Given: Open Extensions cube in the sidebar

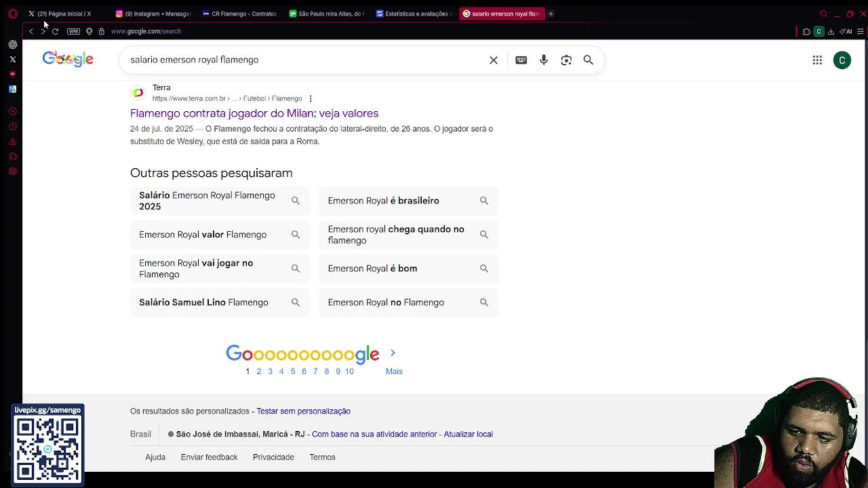Looking at the screenshot, I should (12, 156).
